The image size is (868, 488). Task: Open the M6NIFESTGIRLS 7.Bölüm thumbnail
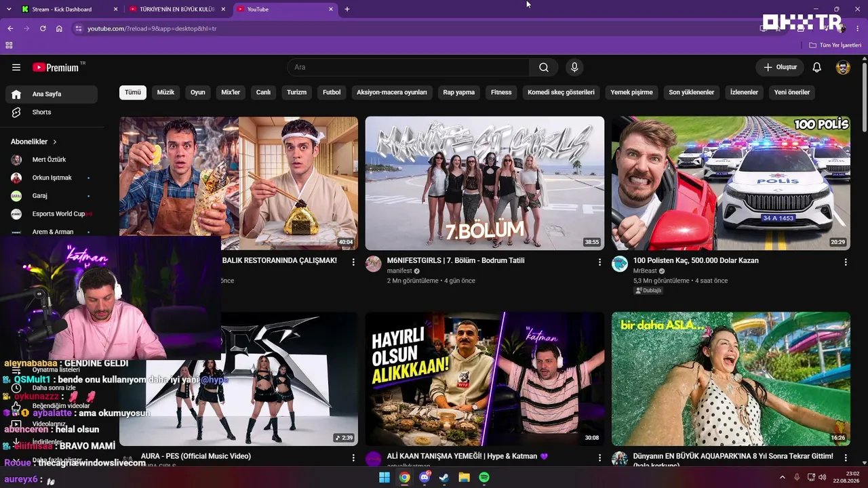pyautogui.click(x=485, y=183)
